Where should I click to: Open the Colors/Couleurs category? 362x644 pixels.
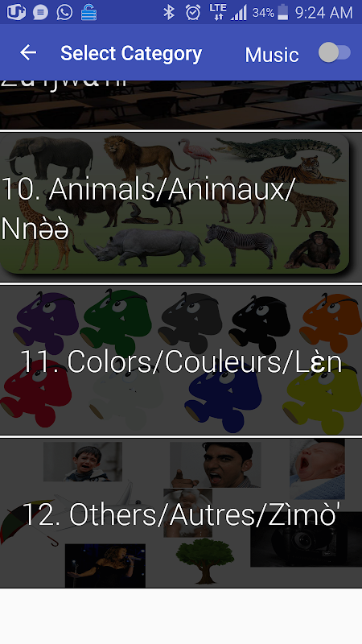click(x=181, y=360)
